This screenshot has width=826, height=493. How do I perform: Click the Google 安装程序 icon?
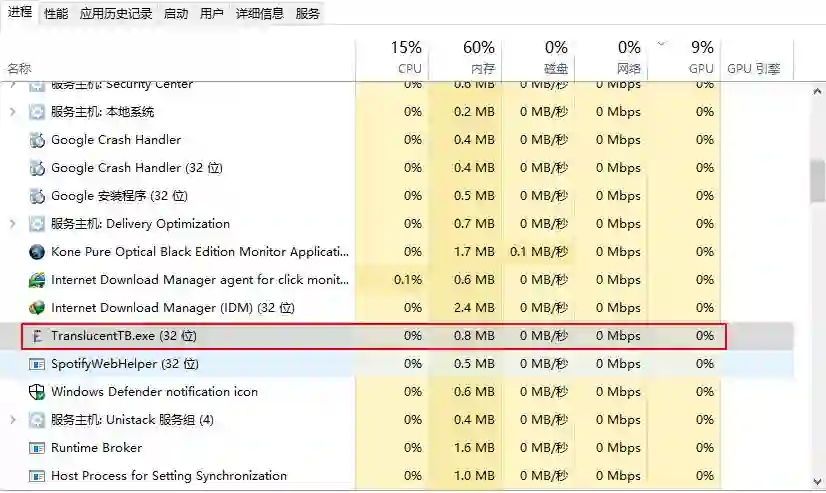point(38,196)
